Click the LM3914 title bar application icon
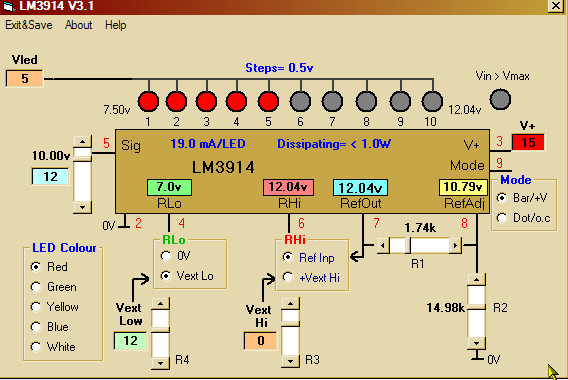This screenshot has height=380, width=568. (x=8, y=6)
